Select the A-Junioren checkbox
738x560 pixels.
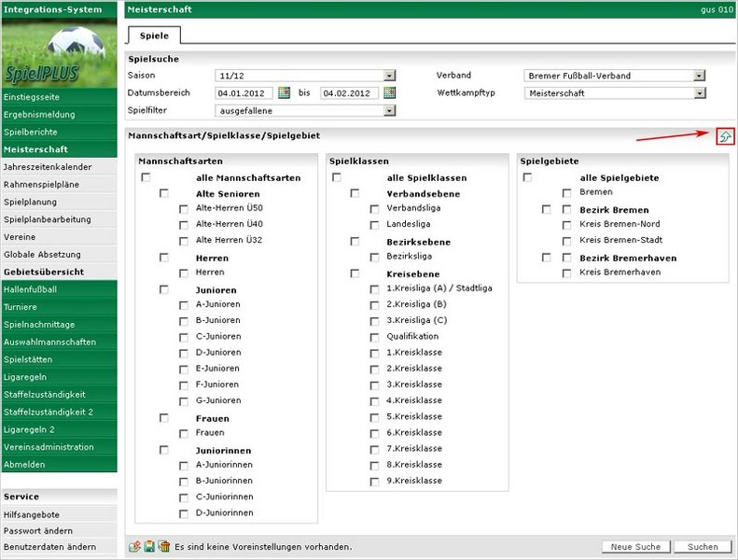click(x=184, y=305)
